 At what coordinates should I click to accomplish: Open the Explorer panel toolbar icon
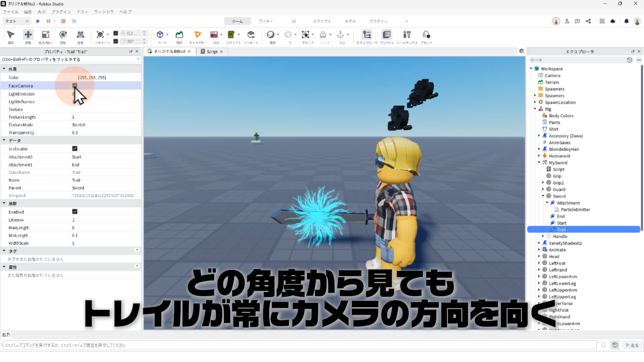coord(367,35)
